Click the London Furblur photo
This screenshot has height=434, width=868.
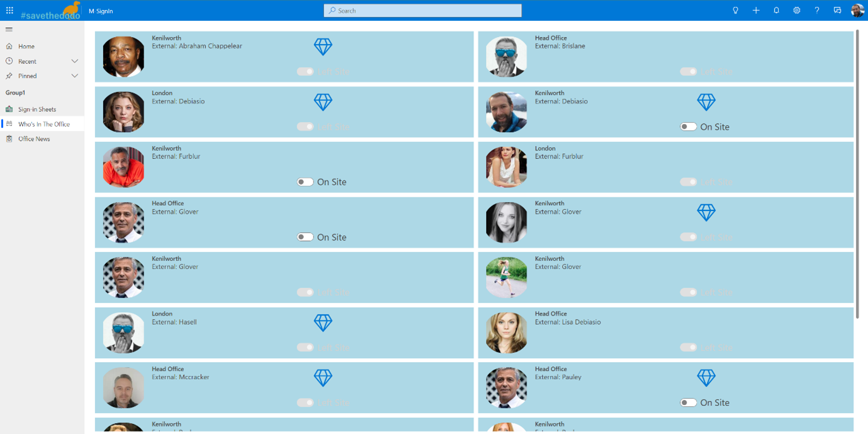tap(507, 167)
